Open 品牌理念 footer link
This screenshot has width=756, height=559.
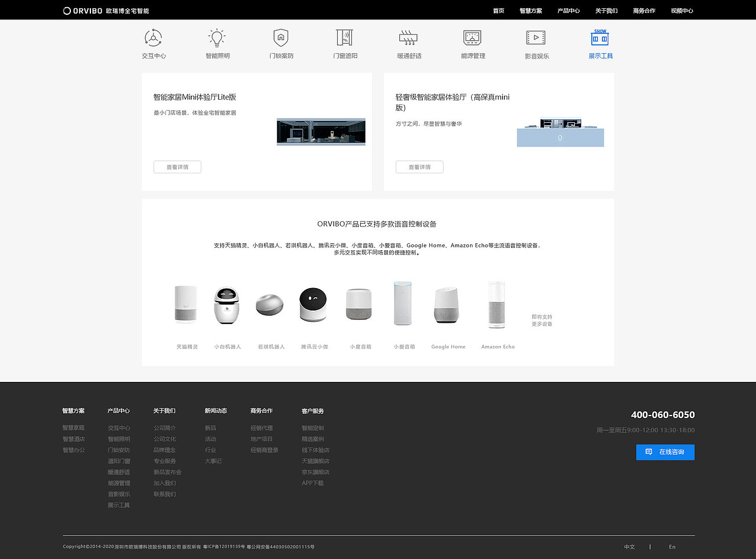point(165,450)
